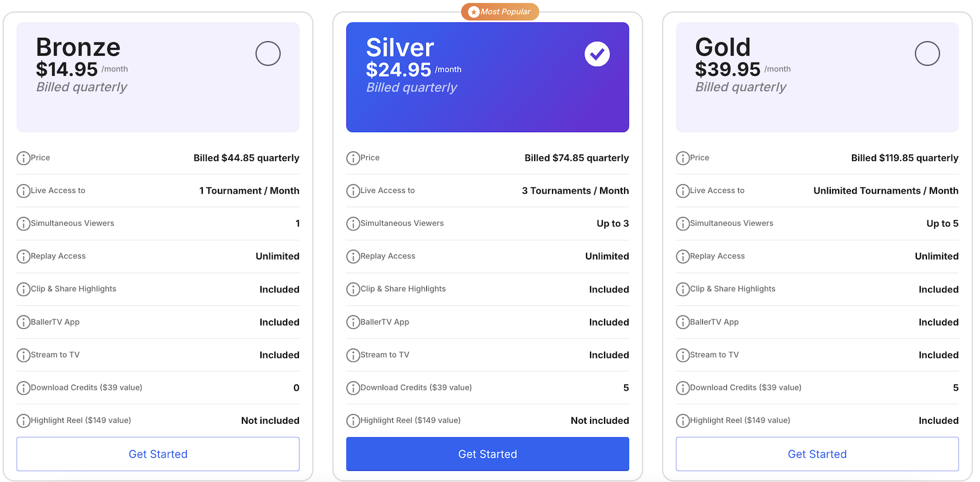Viewport: 980px width, 482px height.
Task: Click the Billed quarterly text on Gold plan
Action: coord(741,87)
